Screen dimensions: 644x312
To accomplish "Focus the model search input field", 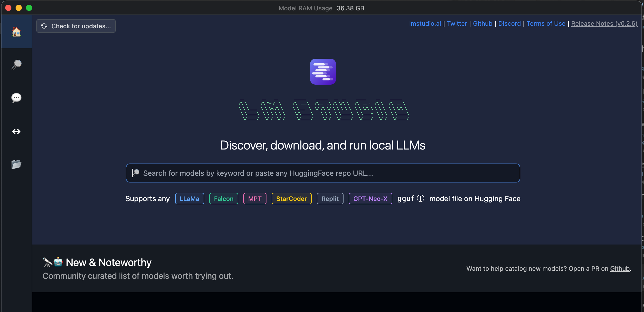I will (x=323, y=173).
